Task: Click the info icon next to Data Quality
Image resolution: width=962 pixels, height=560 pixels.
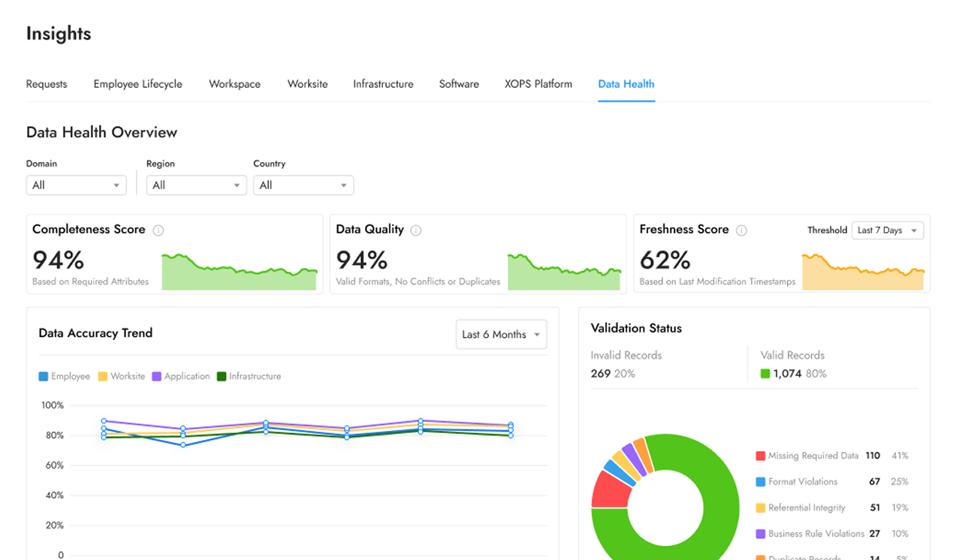Action: click(x=416, y=230)
